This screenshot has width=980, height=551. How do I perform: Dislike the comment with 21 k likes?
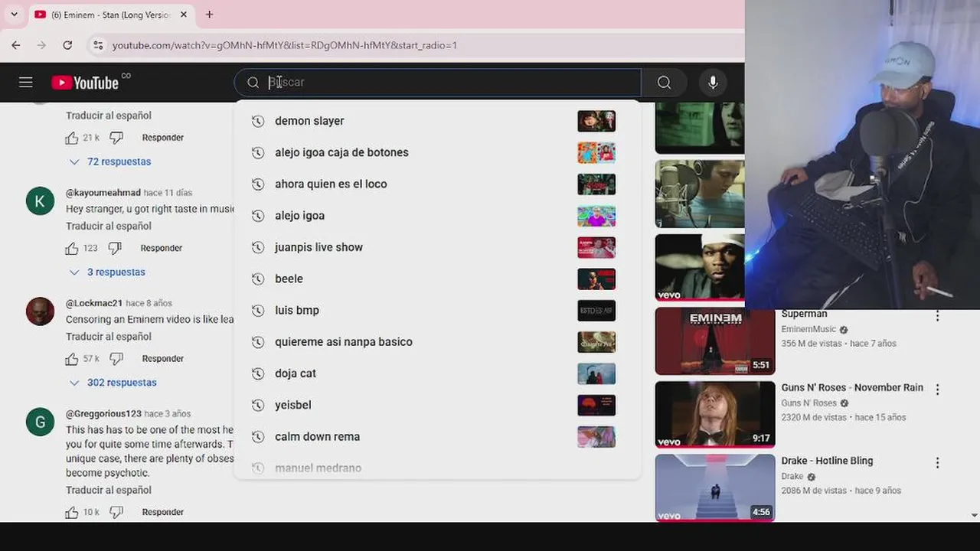point(116,138)
